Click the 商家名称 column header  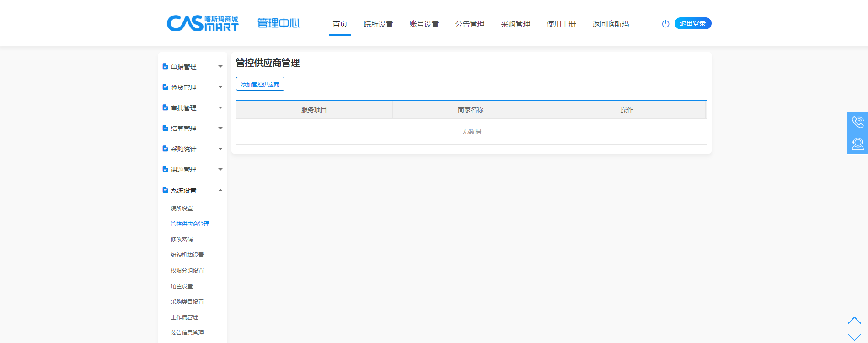[x=471, y=110]
